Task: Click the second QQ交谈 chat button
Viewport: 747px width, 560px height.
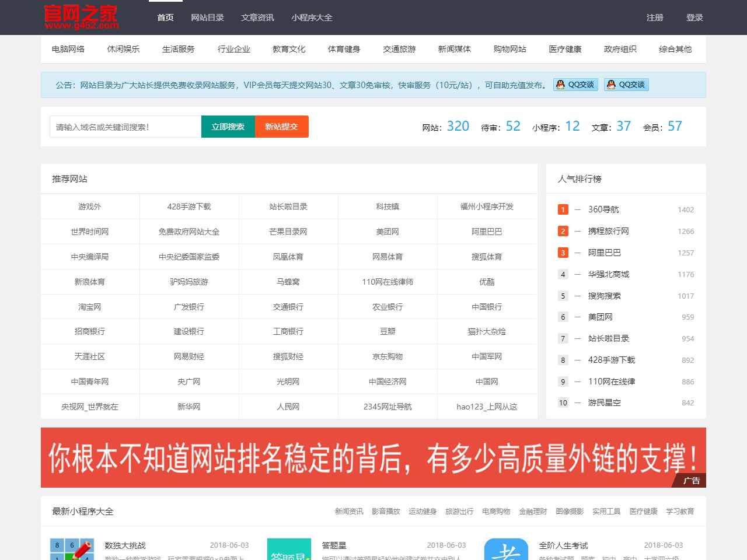Action: pos(626,85)
